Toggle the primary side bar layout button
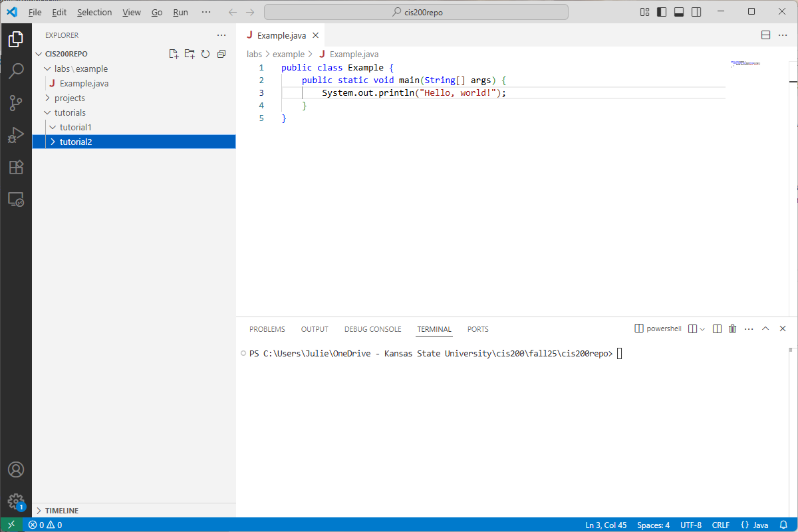Viewport: 798px width, 532px height. coord(662,12)
